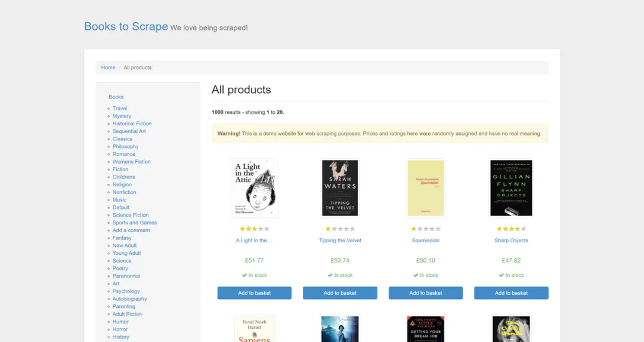Add Soumission to basket
644x342 pixels.
pos(426,293)
